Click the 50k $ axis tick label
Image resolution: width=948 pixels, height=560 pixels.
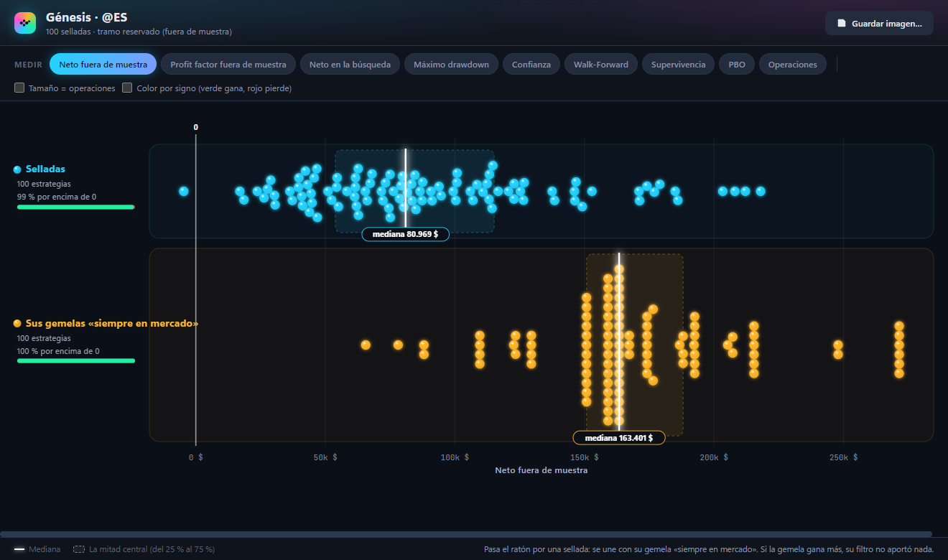[x=325, y=457]
